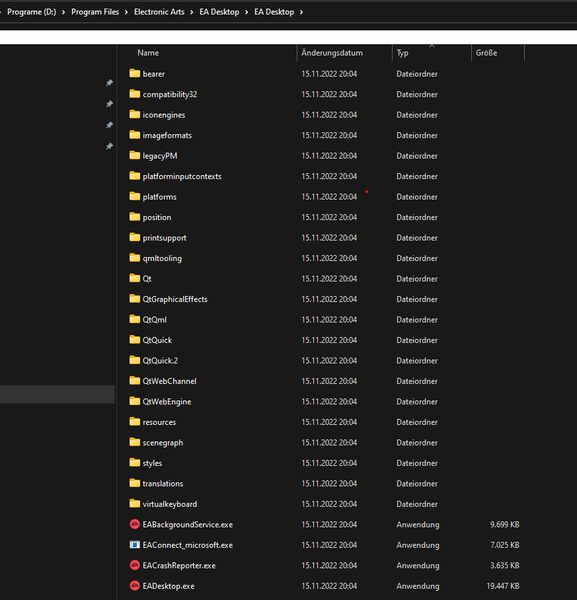Expand chevron between the two EA Desktop breadcrumbs

coord(247,12)
